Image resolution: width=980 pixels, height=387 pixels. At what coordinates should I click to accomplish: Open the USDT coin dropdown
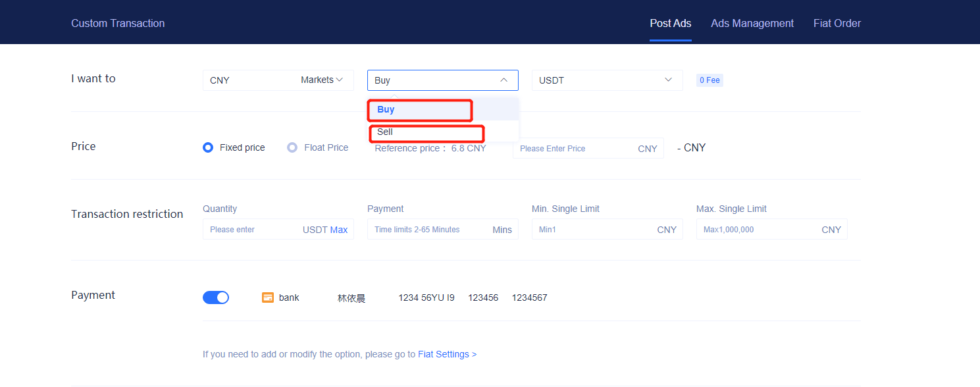(x=607, y=80)
